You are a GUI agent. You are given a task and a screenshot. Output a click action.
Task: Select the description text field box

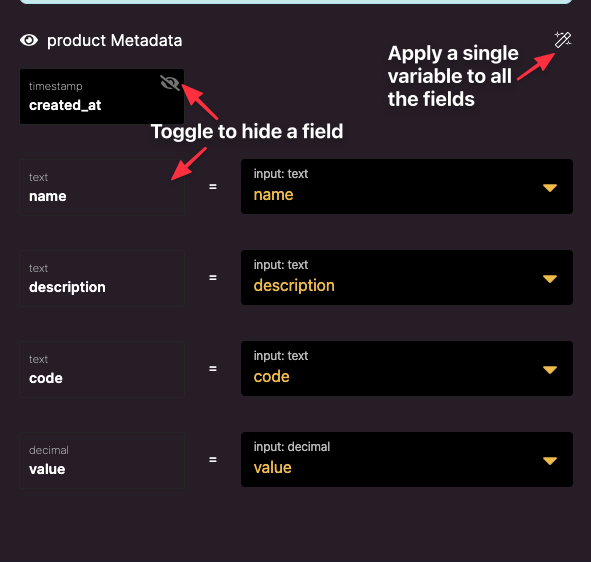[102, 278]
